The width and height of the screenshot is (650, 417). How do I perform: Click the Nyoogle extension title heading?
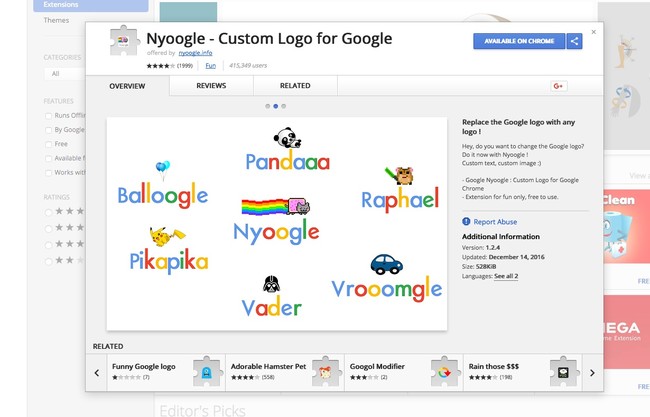point(269,39)
